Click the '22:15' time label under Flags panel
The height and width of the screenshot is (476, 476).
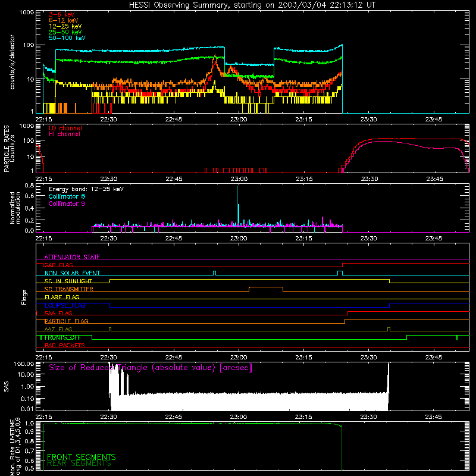tap(43, 358)
